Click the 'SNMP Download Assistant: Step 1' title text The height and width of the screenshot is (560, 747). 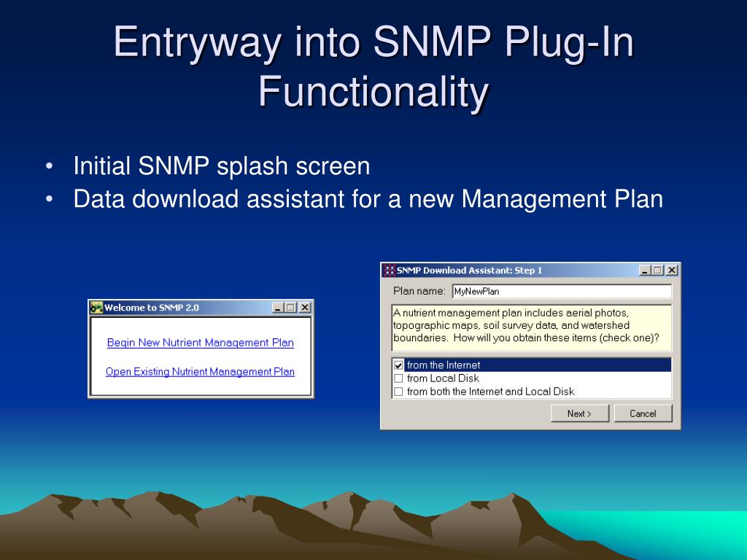469,271
